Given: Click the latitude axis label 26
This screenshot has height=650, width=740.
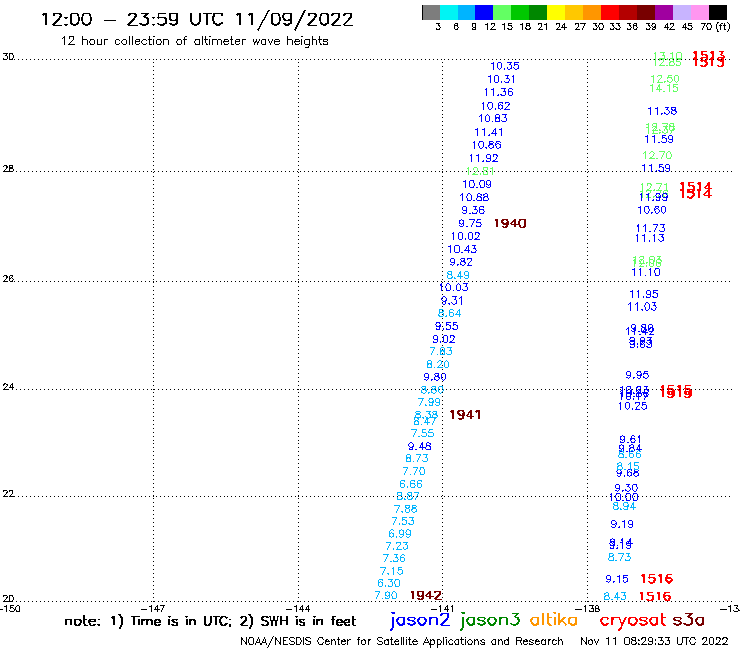Looking at the screenshot, I should [8, 279].
